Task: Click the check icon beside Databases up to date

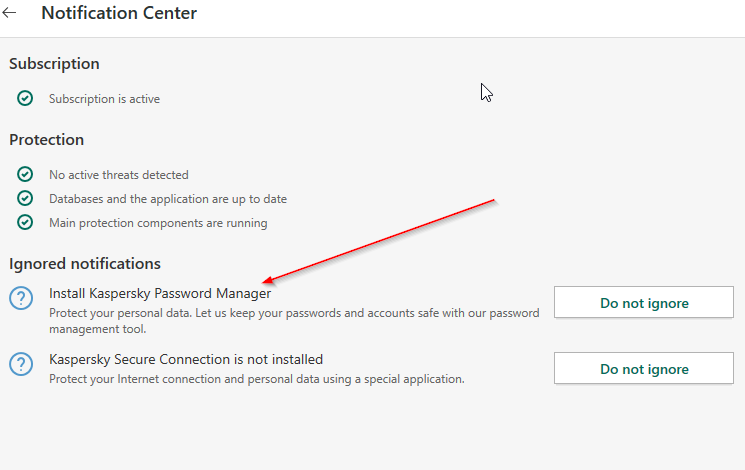Action: 25,198
